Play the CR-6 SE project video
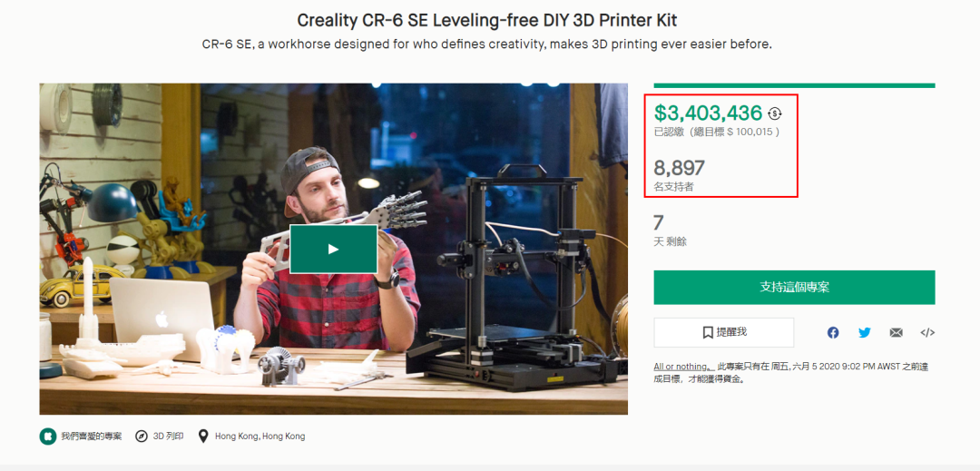Image resolution: width=980 pixels, height=471 pixels. click(333, 249)
